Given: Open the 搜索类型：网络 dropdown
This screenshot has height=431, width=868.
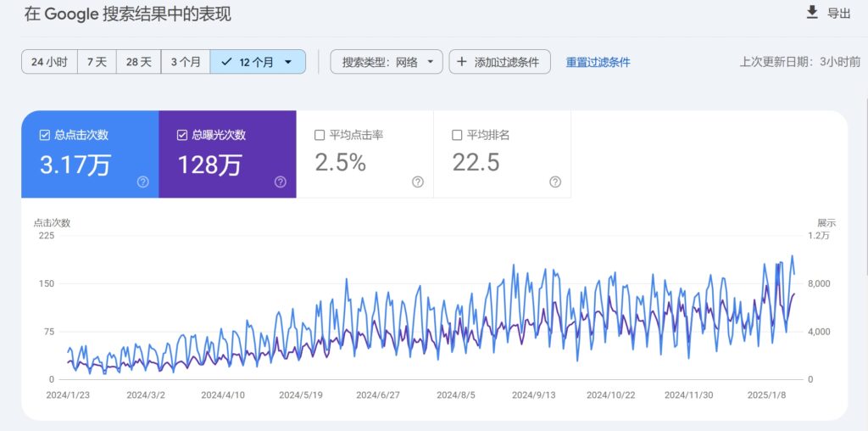Looking at the screenshot, I should click(x=387, y=62).
